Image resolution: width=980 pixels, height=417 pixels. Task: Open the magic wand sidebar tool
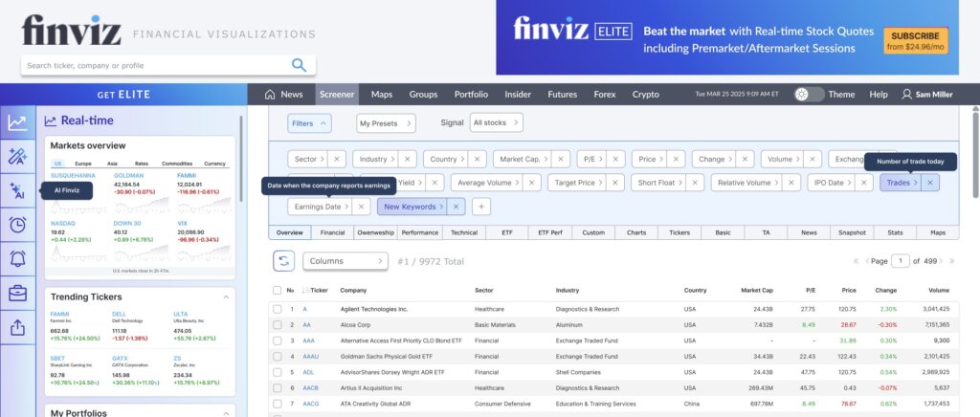coord(17,156)
